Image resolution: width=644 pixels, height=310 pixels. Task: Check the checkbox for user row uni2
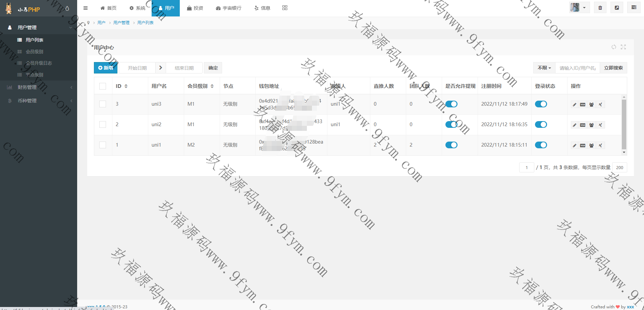(103, 124)
